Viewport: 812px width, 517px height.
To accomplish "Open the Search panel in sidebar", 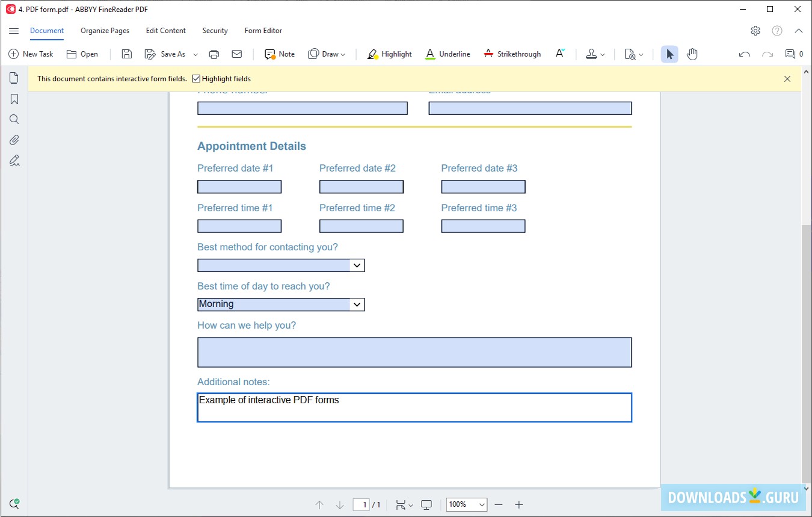I will [x=14, y=119].
